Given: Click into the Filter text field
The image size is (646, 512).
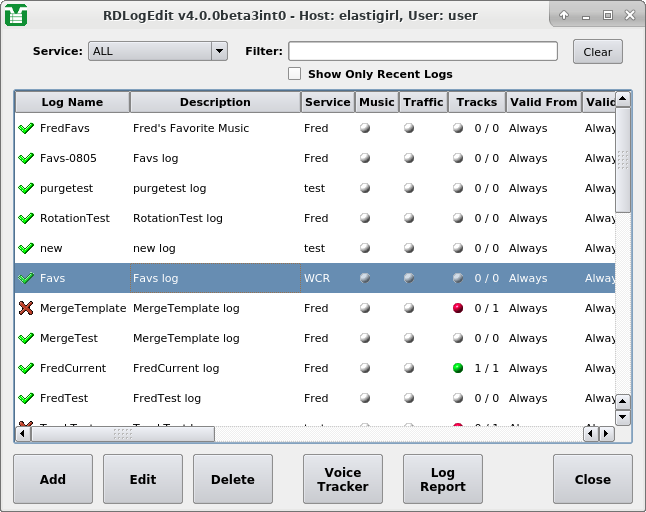Looking at the screenshot, I should (x=423, y=51).
